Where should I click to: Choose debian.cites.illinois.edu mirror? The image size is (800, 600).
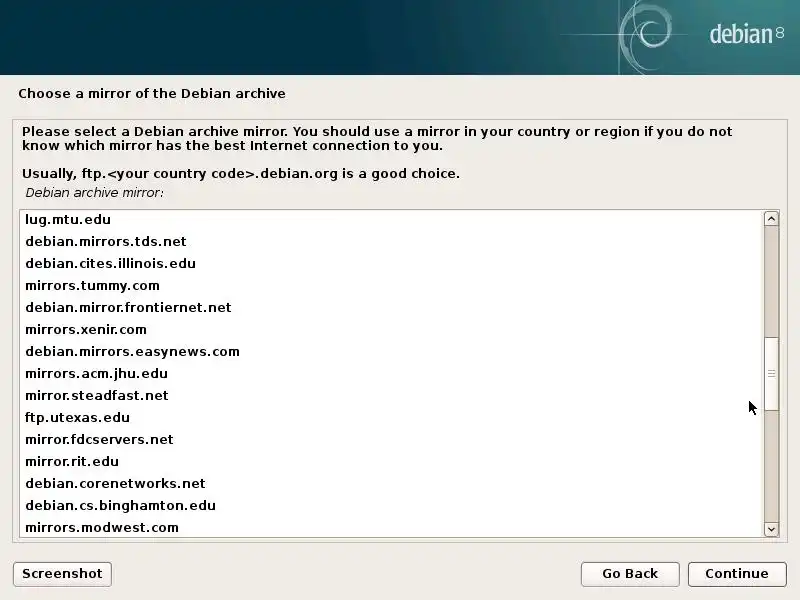[x=391, y=263]
